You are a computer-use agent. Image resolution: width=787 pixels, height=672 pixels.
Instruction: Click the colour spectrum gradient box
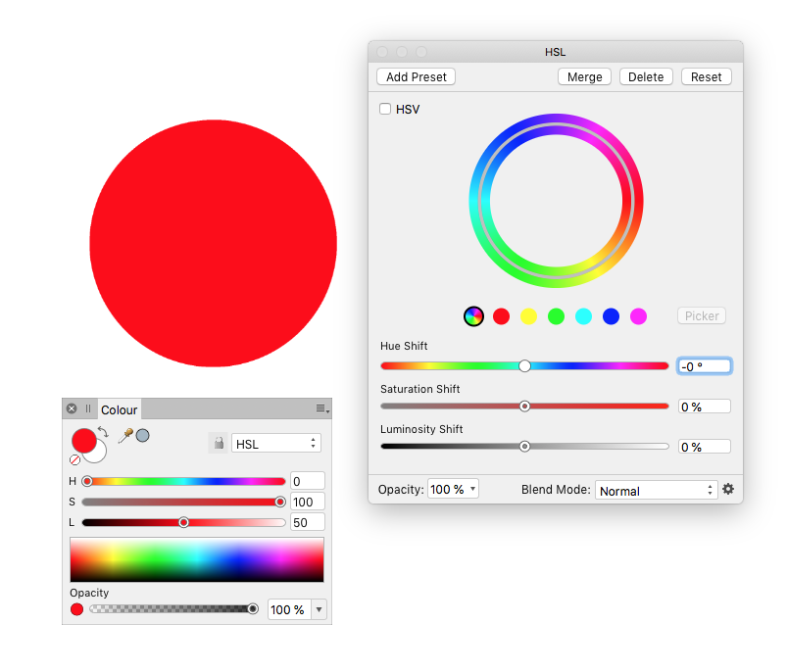click(x=197, y=559)
